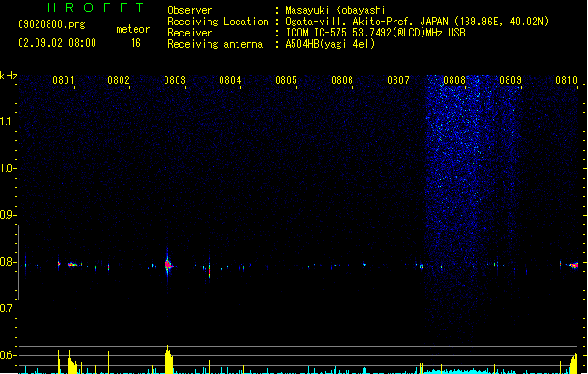Click the 0.7 kHz axis label
The height and width of the screenshot is (374, 588).
(x=7, y=309)
